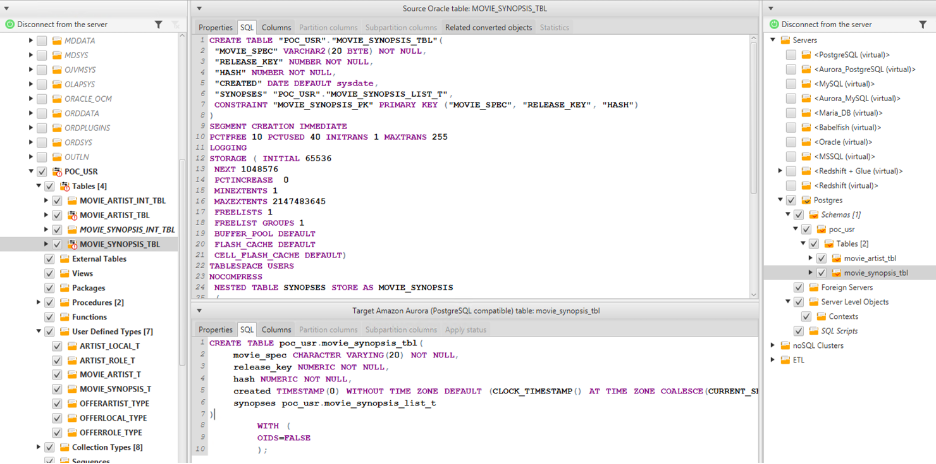Open Columns tab in target table panel

coord(276,330)
